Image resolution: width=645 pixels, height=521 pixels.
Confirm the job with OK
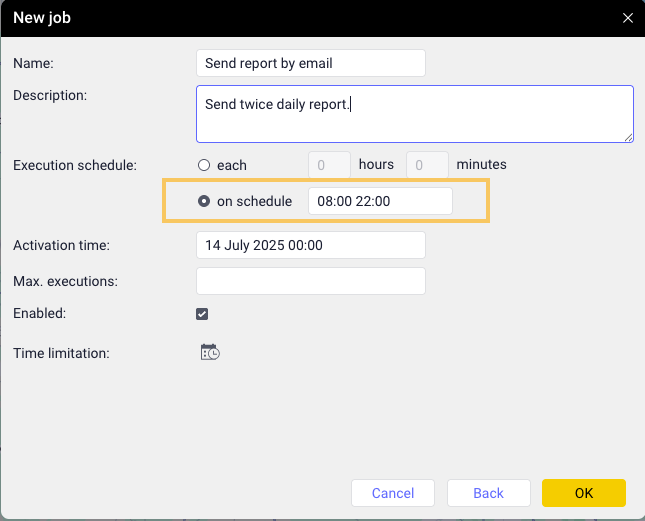tap(584, 493)
